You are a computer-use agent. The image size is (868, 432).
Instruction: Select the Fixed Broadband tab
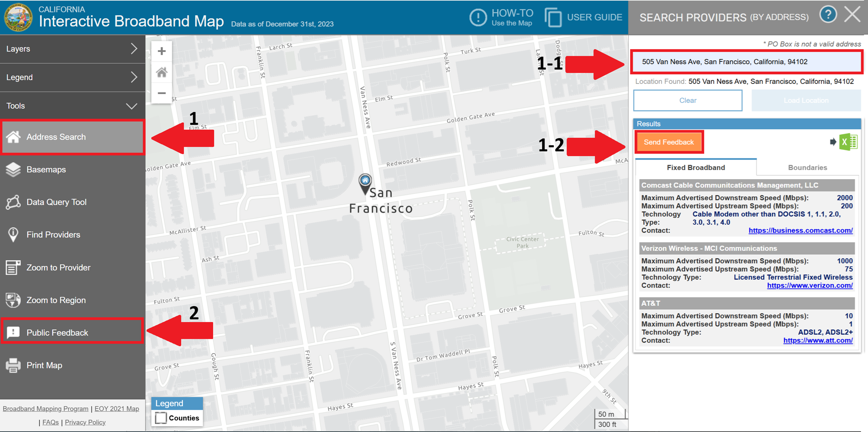click(695, 167)
